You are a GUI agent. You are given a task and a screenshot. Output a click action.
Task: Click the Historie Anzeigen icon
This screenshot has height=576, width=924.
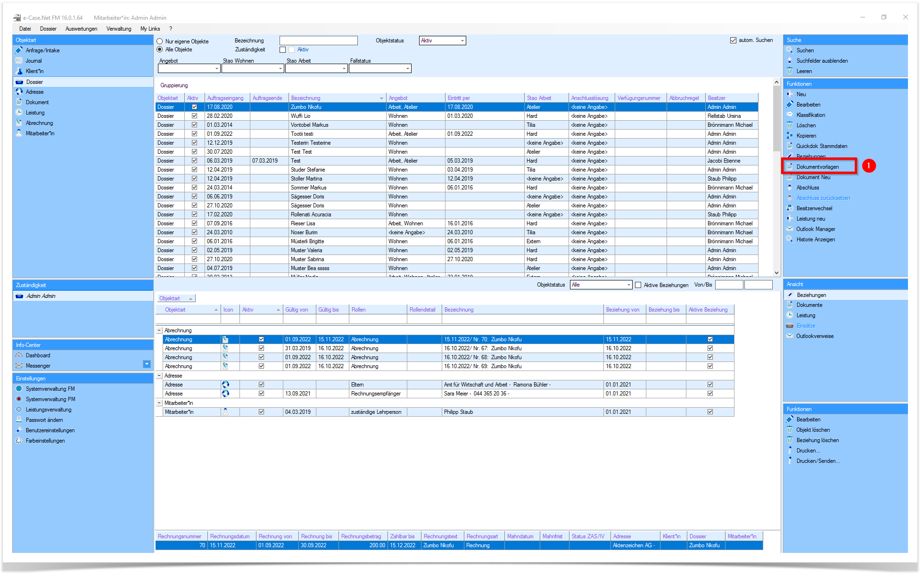tap(790, 239)
